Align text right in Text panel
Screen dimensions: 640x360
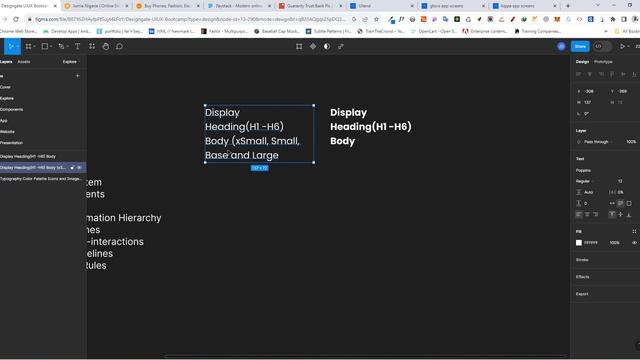pos(596,214)
